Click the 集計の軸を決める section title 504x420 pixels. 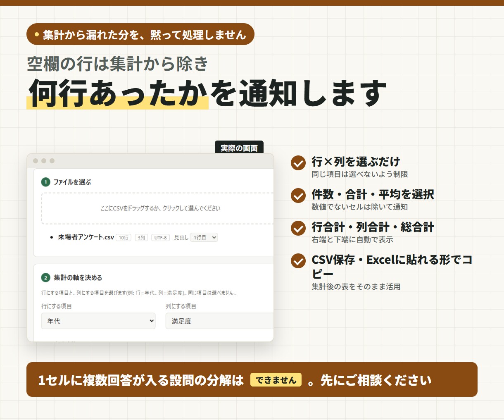coord(78,278)
